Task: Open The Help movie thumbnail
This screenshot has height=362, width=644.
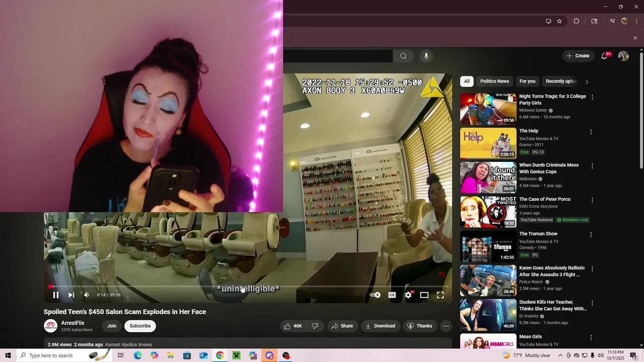Action: pos(488,143)
